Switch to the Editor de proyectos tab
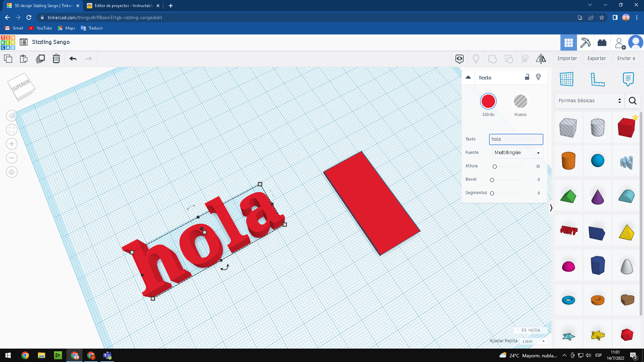 coord(123,6)
